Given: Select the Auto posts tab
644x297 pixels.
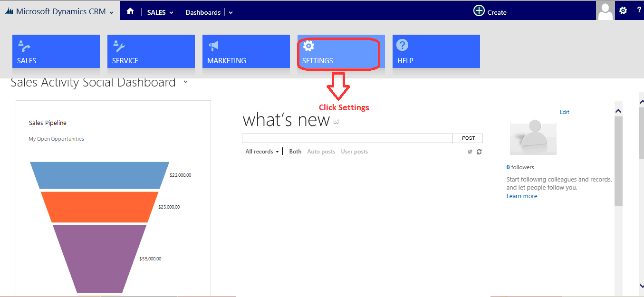Looking at the screenshot, I should tap(321, 152).
